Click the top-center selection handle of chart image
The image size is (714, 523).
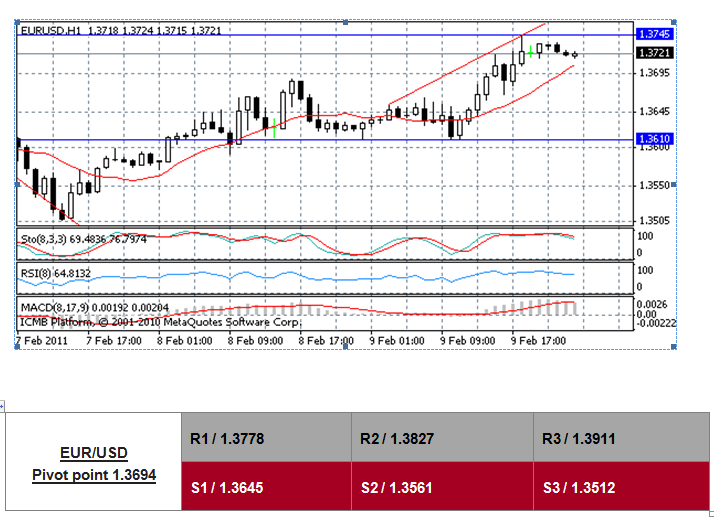(346, 21)
